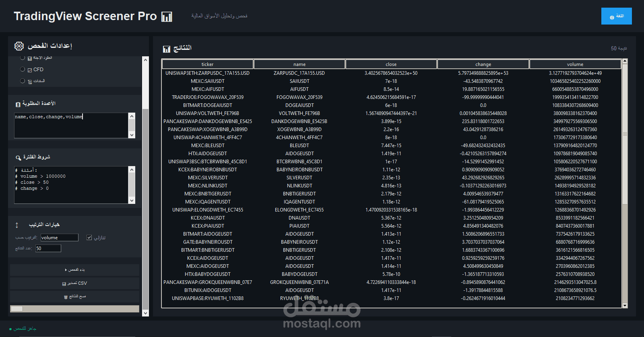Sort by the close column header
Viewport: 644px width, 337px height.
pos(391,64)
